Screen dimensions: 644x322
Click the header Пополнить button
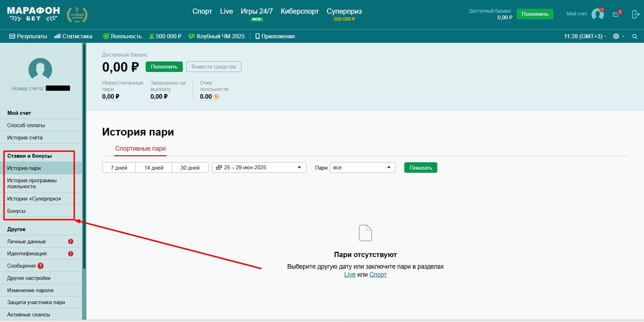535,14
